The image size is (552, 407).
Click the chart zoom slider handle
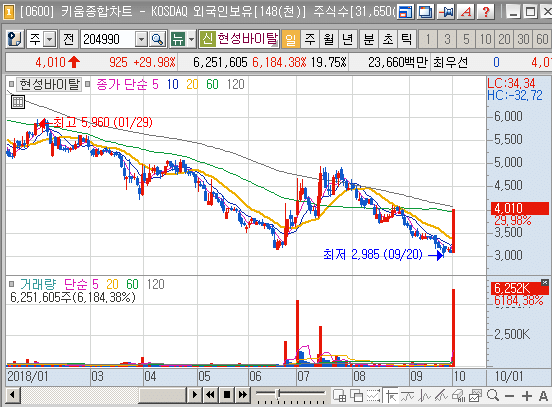coord(278,394)
